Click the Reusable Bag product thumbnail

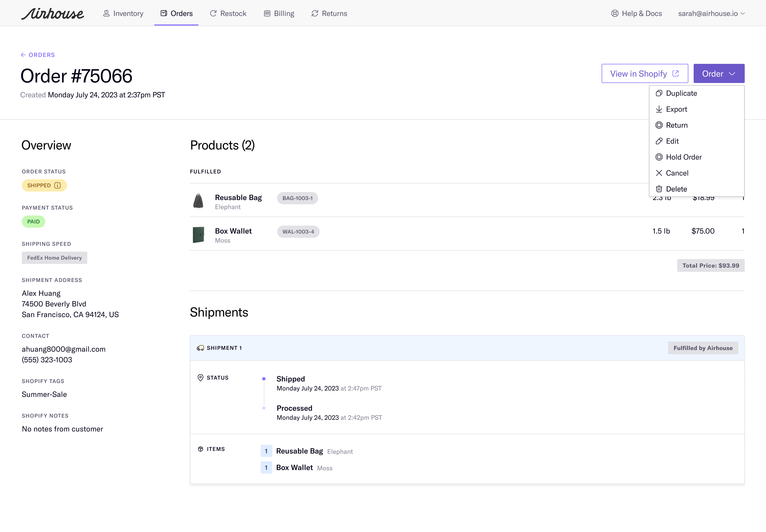[198, 201]
